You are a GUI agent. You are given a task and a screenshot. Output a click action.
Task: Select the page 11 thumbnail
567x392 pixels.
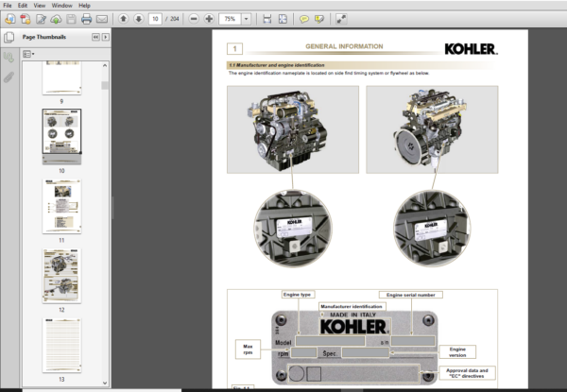[61, 206]
